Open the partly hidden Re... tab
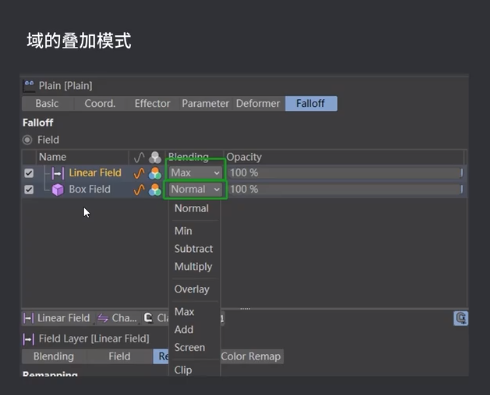The image size is (490, 395). 162,356
